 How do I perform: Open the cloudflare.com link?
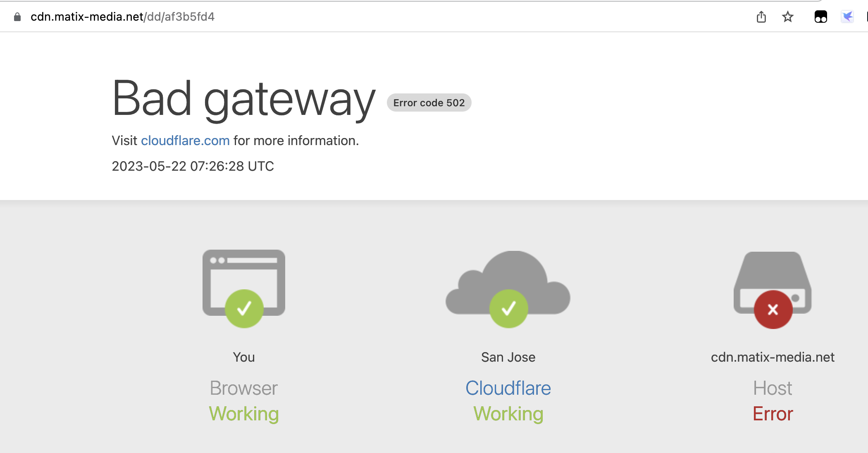[x=185, y=141]
